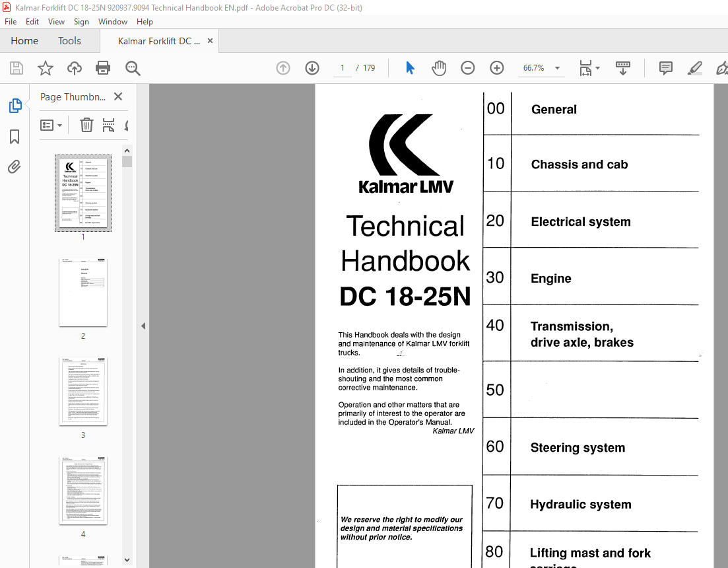Screen dimensions: 728x568
Task: Click the insert/extract pages icon in thumbnails panel
Action: pos(109,125)
